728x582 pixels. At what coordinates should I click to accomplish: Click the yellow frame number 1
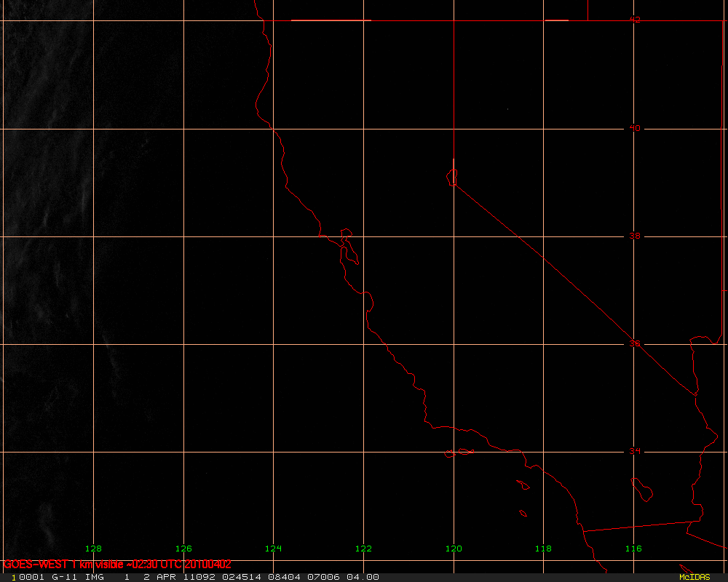coord(13,578)
